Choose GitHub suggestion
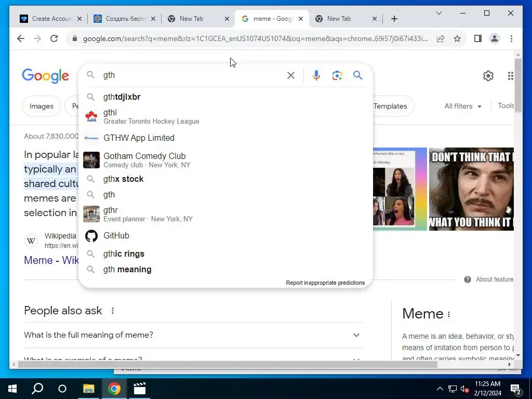 pyautogui.click(x=225, y=236)
